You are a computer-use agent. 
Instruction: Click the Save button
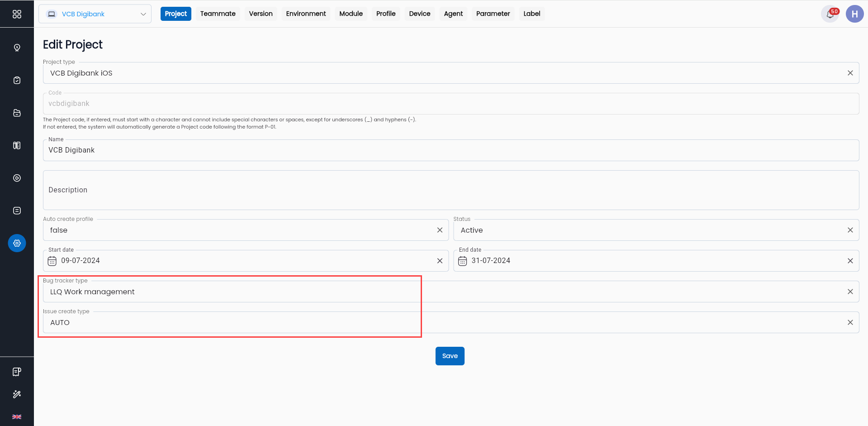pos(450,356)
